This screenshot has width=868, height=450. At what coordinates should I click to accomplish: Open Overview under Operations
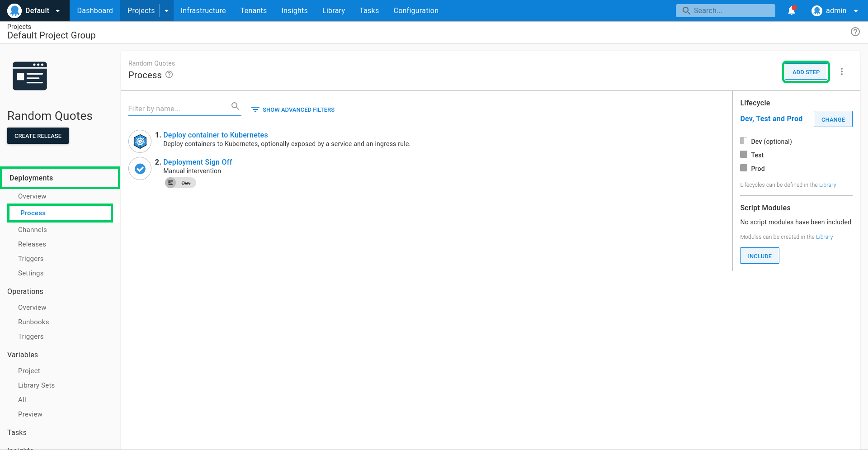32,307
